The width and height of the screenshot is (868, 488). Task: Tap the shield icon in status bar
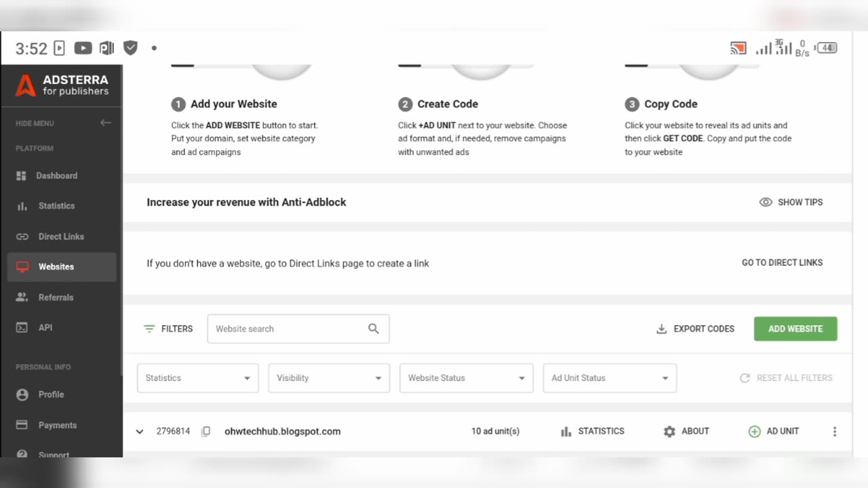tap(131, 48)
